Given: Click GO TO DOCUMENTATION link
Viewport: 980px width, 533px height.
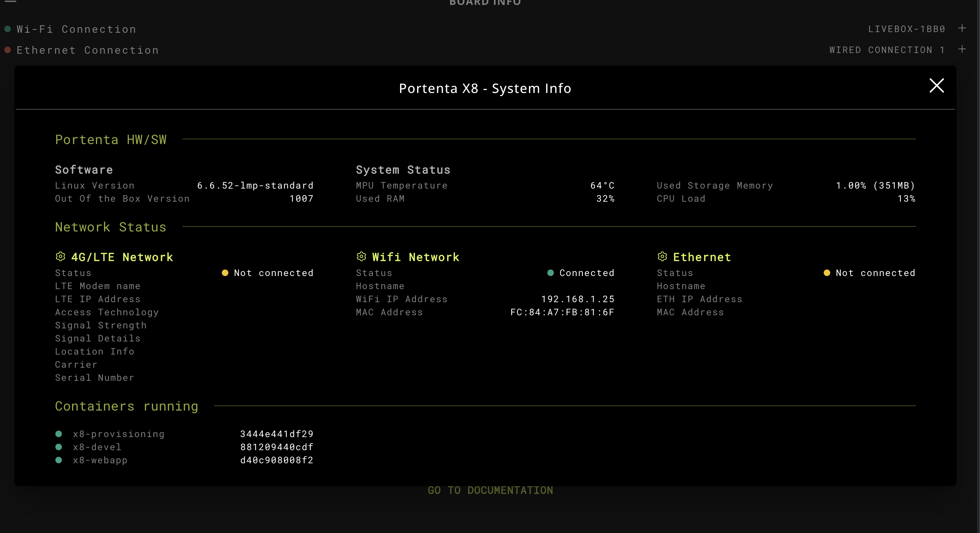Looking at the screenshot, I should click(x=490, y=490).
